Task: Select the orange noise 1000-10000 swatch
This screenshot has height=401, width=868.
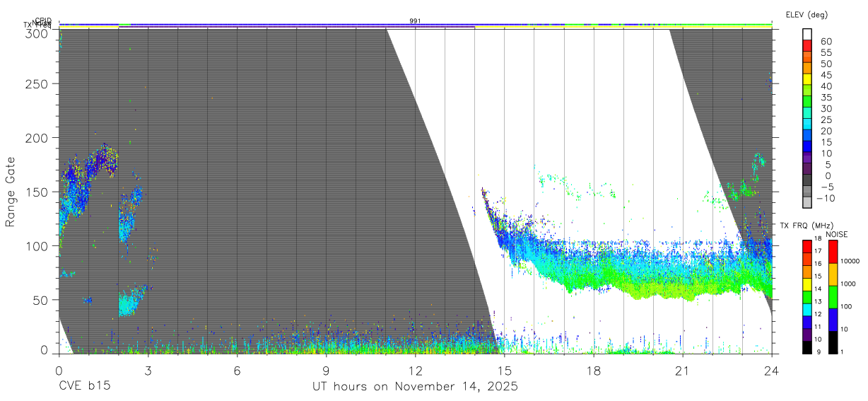Action: coord(833,274)
